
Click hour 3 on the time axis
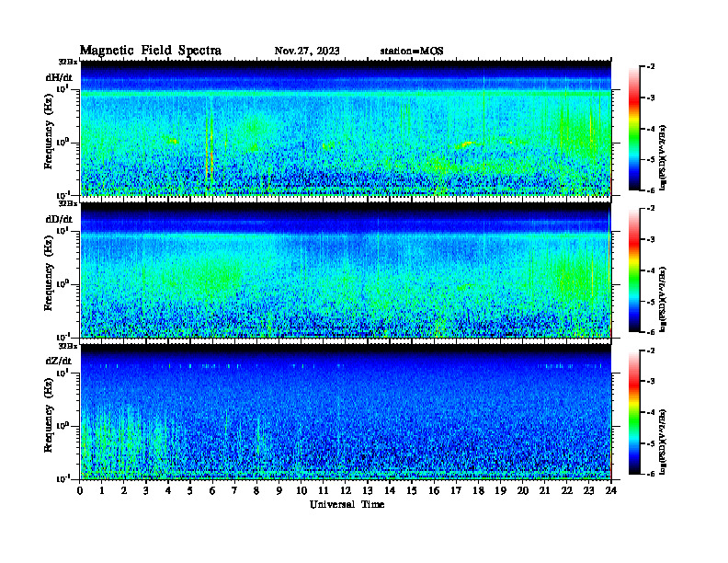(146, 491)
